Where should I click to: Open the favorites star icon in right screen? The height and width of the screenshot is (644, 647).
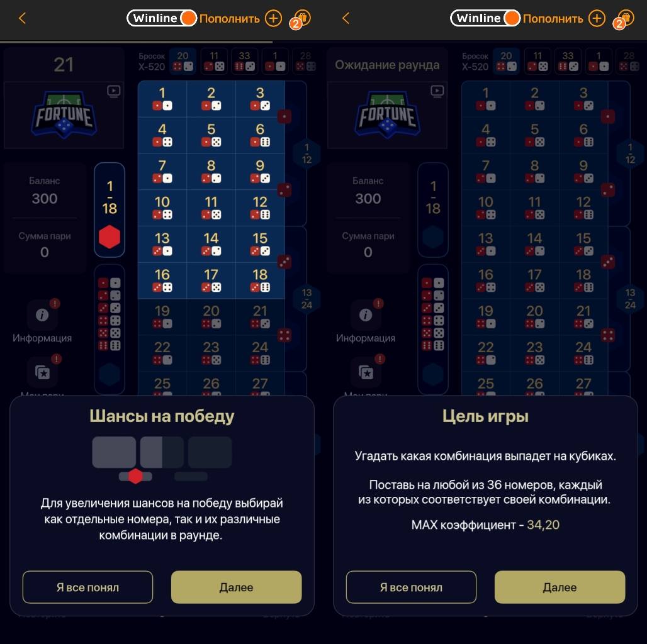pyautogui.click(x=366, y=372)
